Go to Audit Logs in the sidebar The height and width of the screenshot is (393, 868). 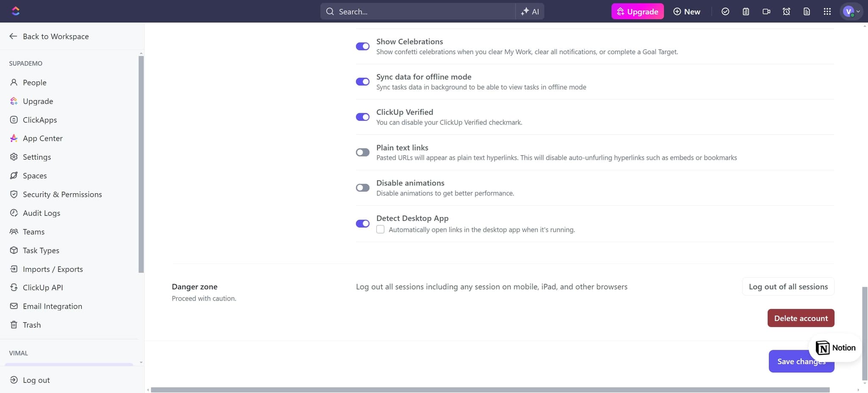(x=41, y=213)
